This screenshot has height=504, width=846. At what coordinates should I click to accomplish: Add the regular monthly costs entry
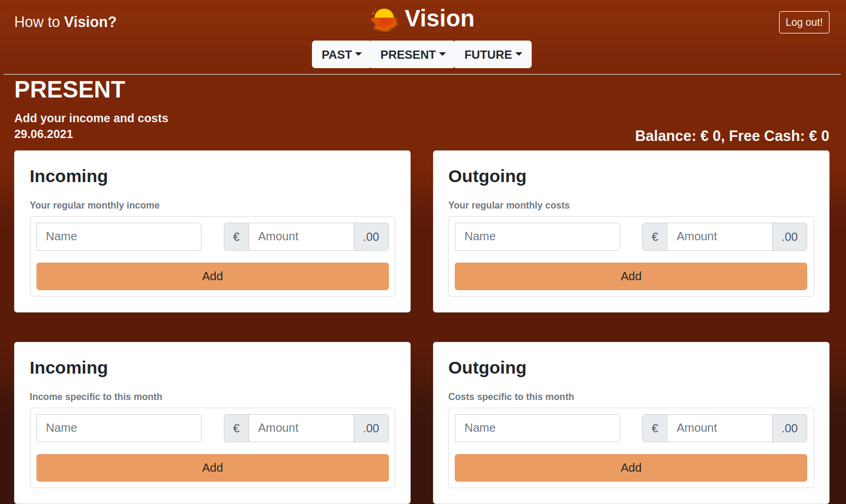[630, 276]
